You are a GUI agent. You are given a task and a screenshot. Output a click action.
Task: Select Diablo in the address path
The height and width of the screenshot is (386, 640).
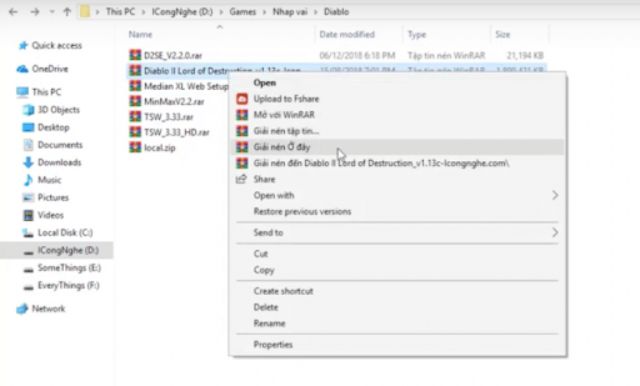tap(336, 12)
